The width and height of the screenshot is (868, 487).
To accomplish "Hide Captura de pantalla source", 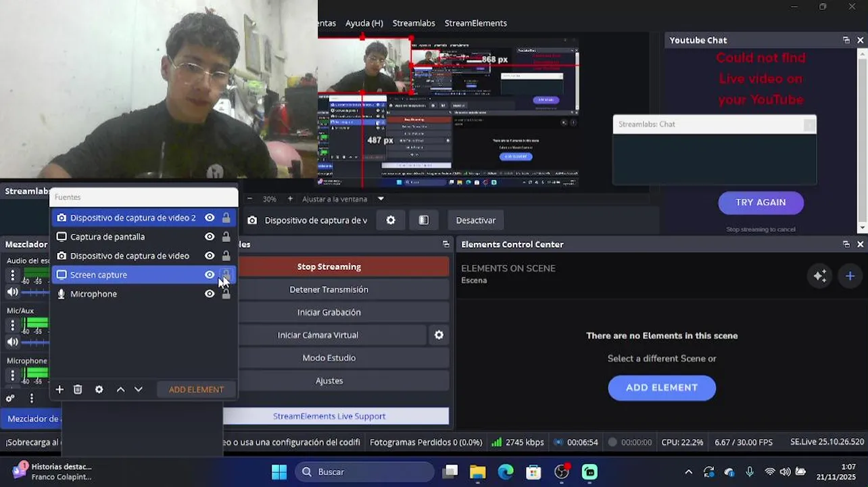I will (x=210, y=237).
